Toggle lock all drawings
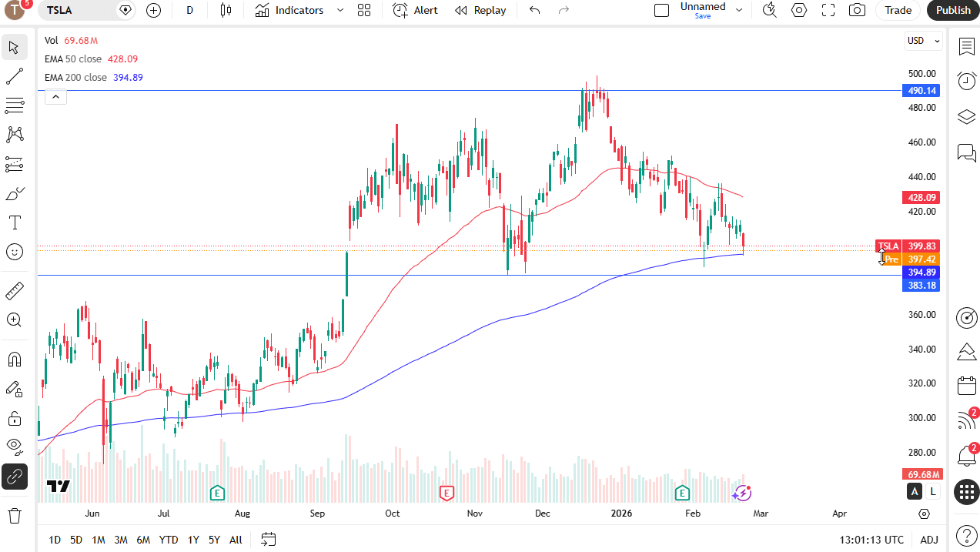980x552 pixels. tap(14, 418)
